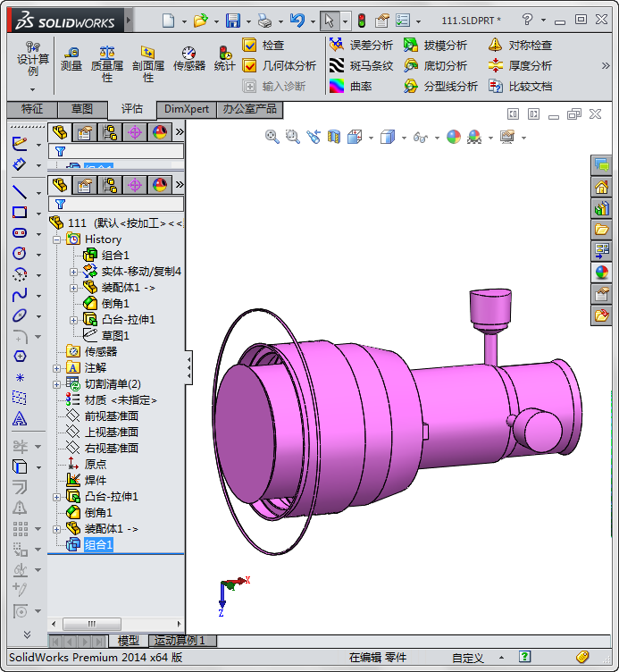The image size is (619, 672).
Task: Collapse the History folder in feature tree
Action: [57, 239]
